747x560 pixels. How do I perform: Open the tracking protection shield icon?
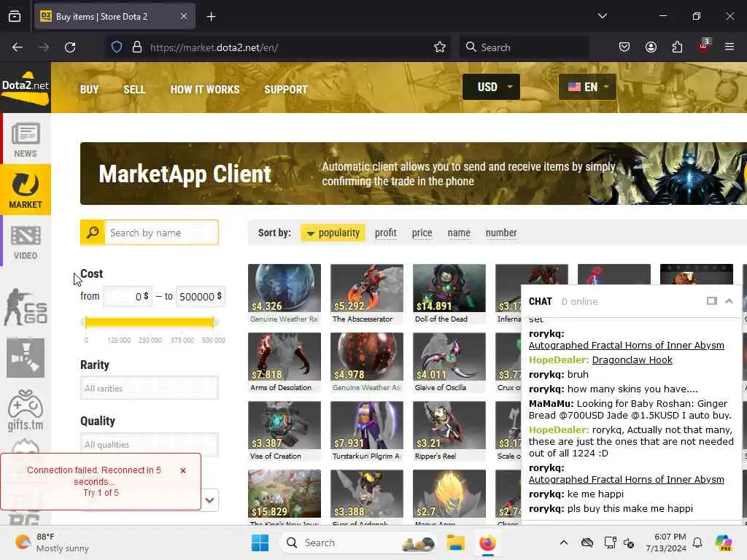tap(117, 47)
